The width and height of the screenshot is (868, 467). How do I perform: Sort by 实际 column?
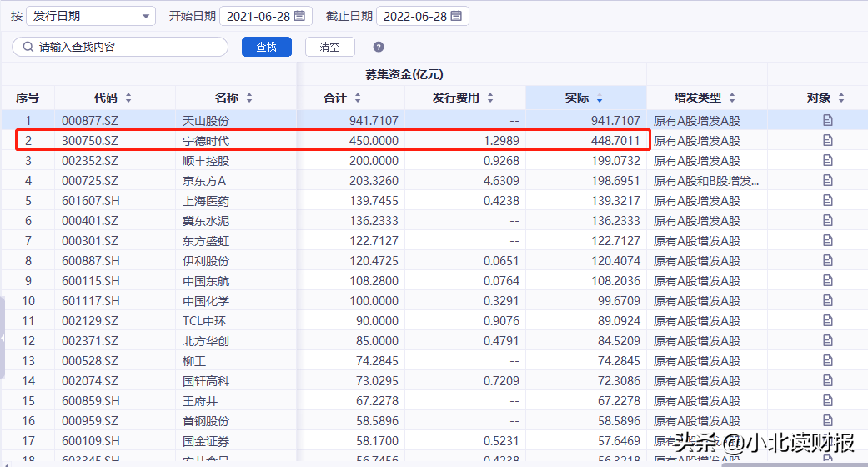click(600, 98)
